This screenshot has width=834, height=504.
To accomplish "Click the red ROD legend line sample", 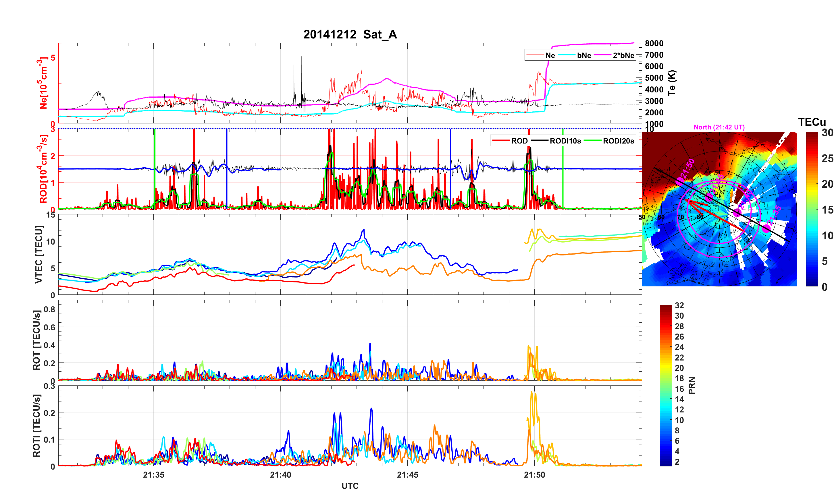I will 501,141.
